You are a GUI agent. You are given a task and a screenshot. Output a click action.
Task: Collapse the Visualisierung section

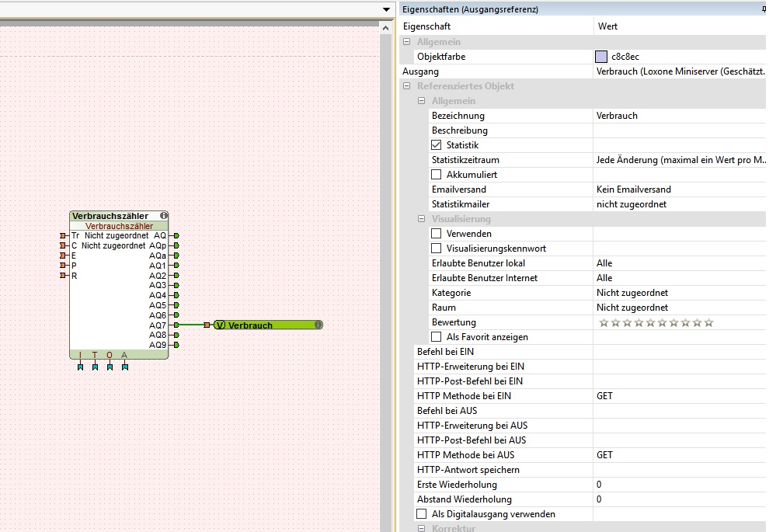[422, 219]
